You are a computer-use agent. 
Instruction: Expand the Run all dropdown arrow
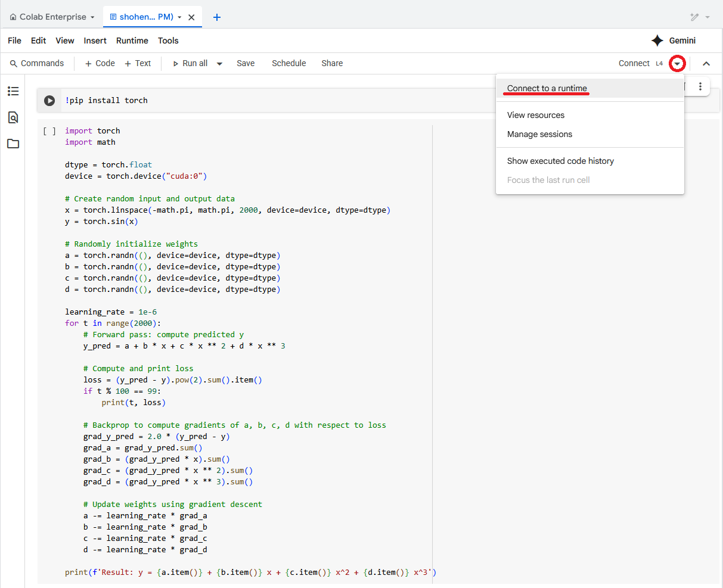(x=219, y=64)
